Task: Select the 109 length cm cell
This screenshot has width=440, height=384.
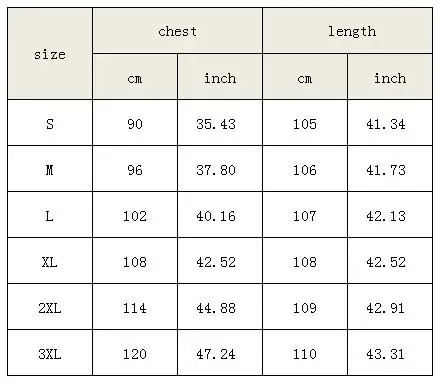Action: click(x=305, y=307)
